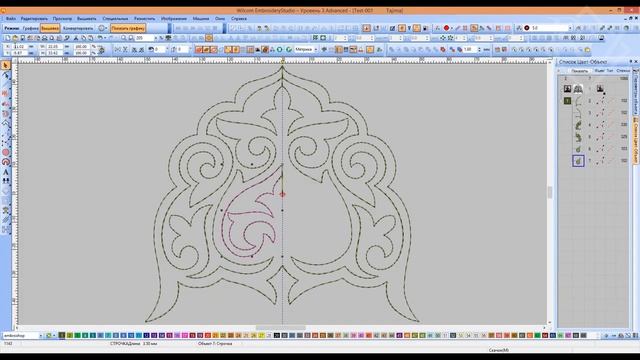640x360 pixels.
Task: Open the Специальные menu
Action: [115, 19]
